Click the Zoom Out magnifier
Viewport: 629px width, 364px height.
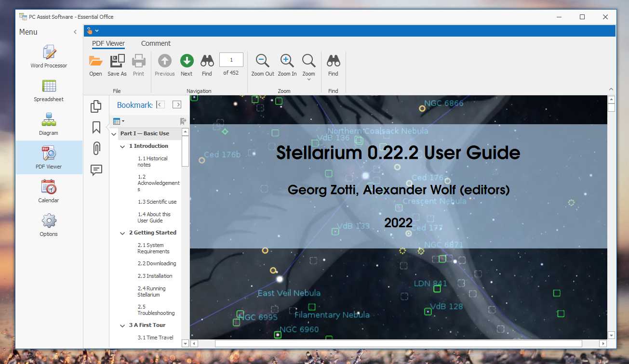point(263,61)
